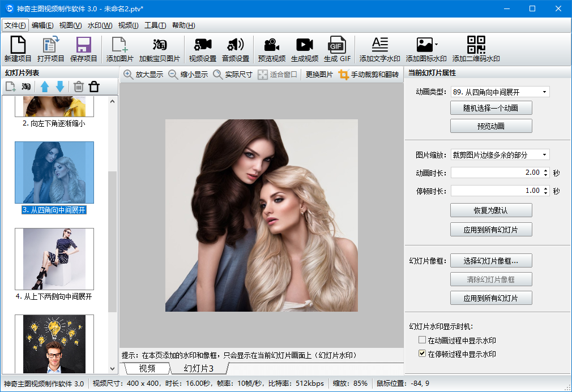Click slide label 2. 向左下角逐渐缩小

54,123
